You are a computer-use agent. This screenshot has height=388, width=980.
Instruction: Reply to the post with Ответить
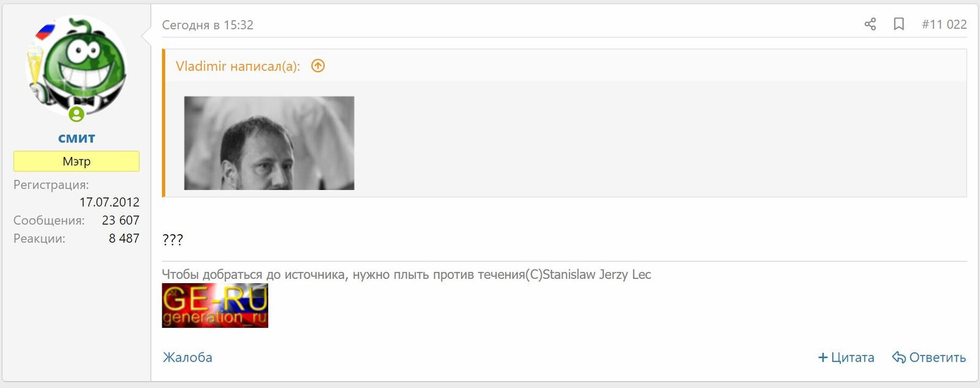pos(929,357)
